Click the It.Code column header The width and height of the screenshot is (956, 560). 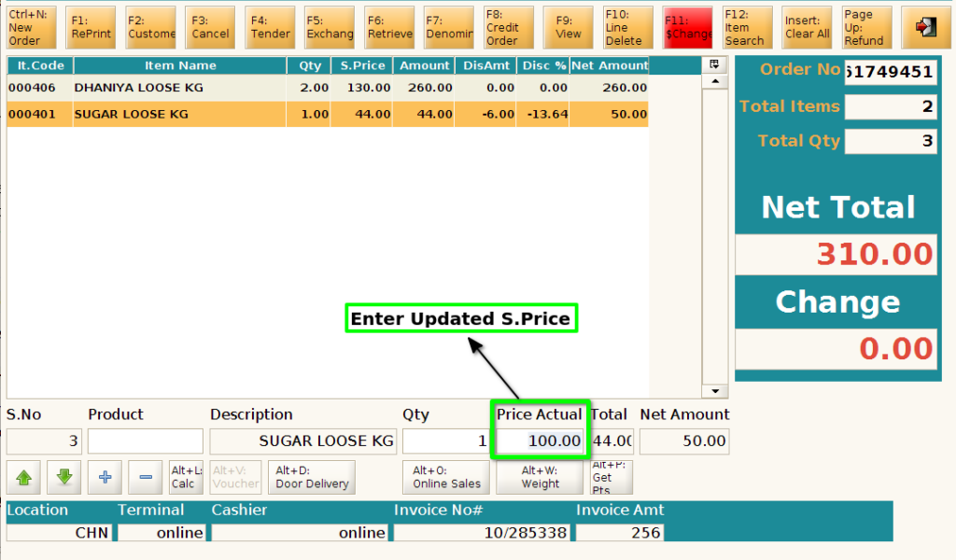40,65
